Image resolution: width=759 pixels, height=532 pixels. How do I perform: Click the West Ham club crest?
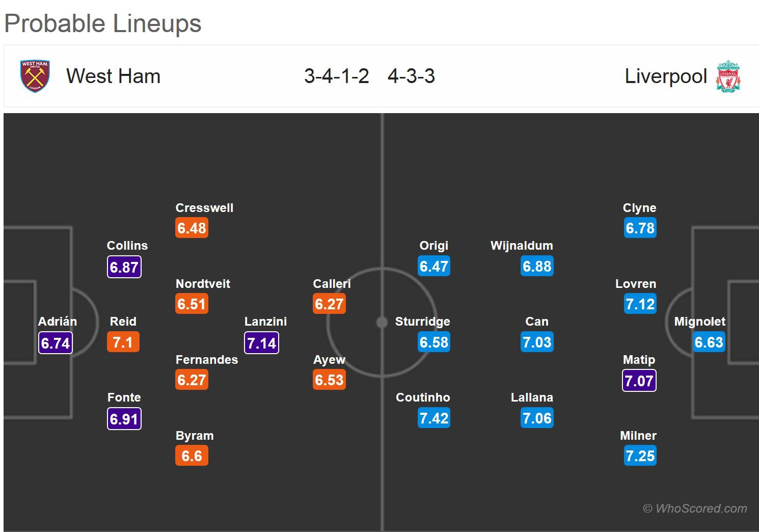tap(35, 76)
